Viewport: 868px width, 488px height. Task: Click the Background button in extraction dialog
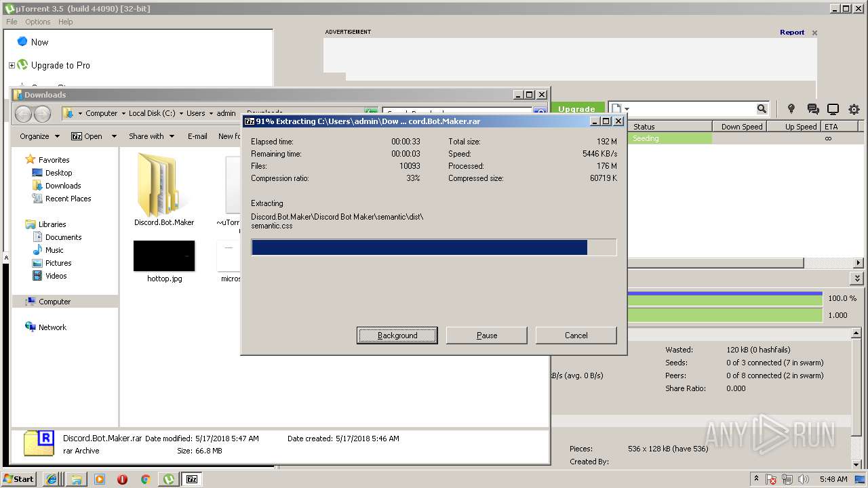point(397,335)
